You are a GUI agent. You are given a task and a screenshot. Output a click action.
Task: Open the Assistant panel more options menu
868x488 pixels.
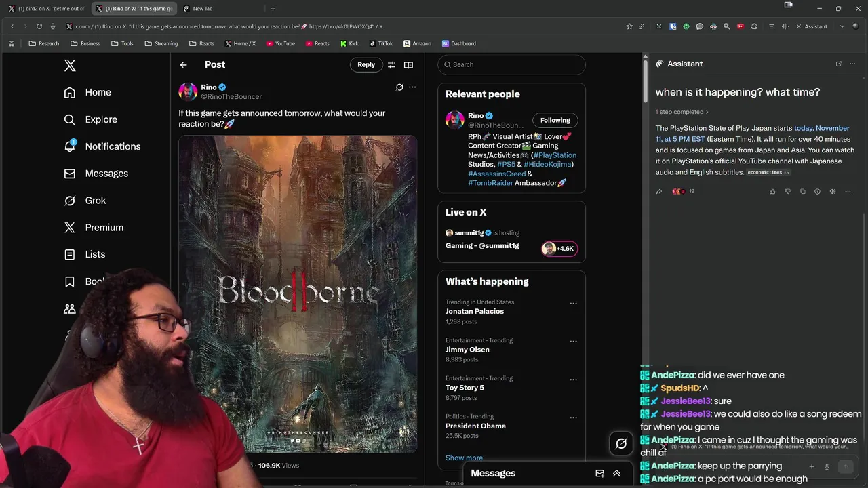[x=852, y=64]
